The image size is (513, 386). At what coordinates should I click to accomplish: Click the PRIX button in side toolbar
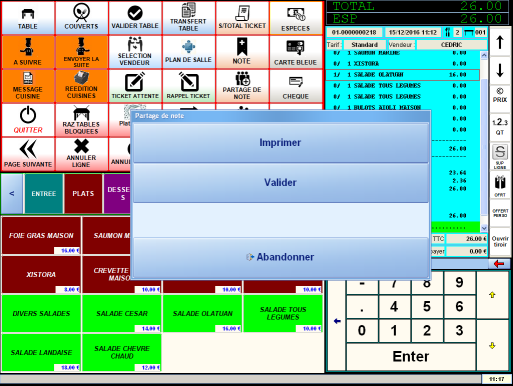coord(500,95)
